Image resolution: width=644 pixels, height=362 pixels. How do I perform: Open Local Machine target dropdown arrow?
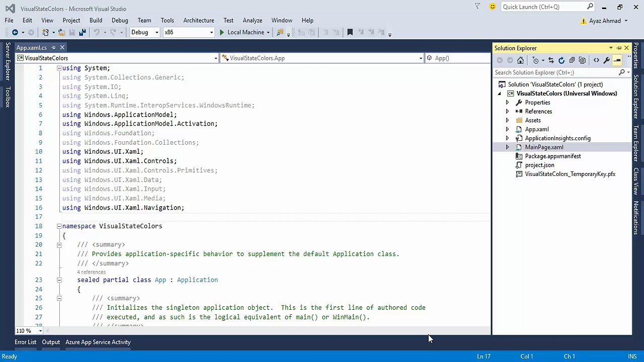coord(268,32)
